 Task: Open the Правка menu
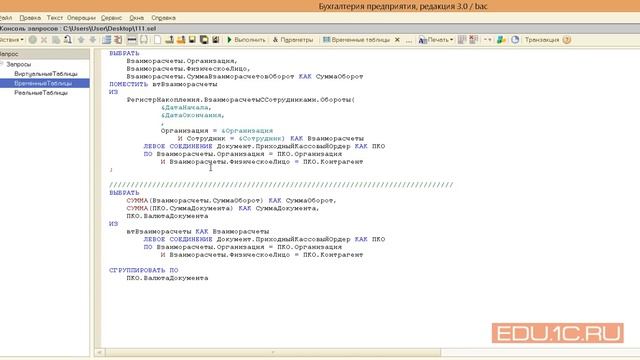(30, 18)
